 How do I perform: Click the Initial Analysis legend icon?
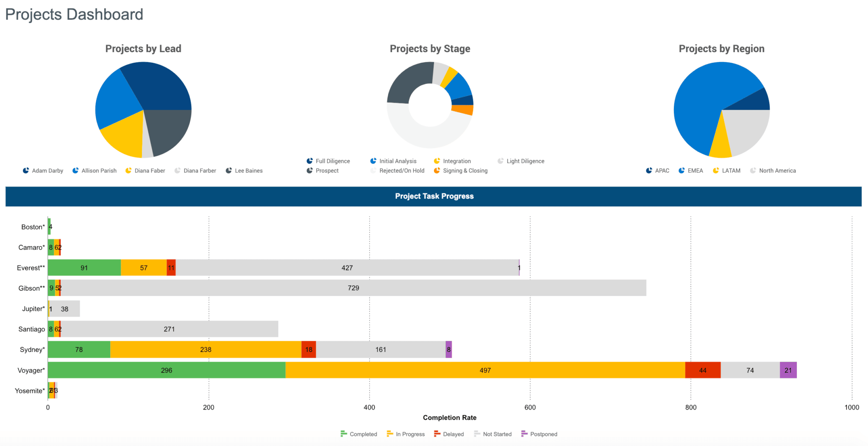point(373,161)
